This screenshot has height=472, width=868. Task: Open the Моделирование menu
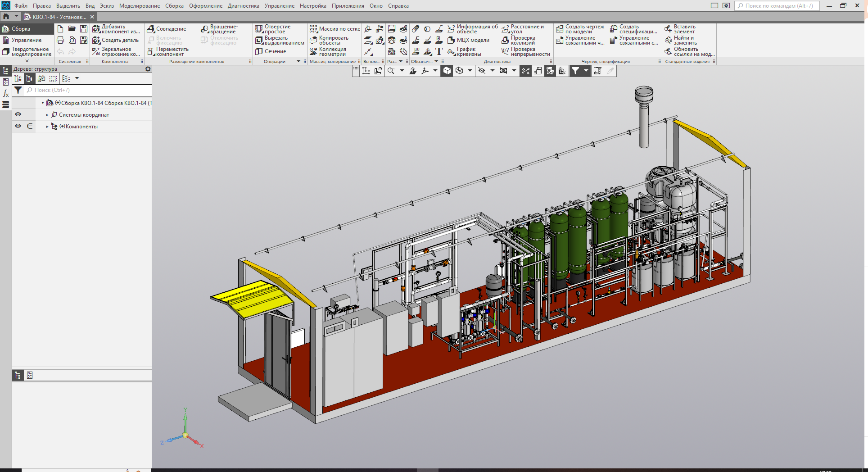coord(139,6)
